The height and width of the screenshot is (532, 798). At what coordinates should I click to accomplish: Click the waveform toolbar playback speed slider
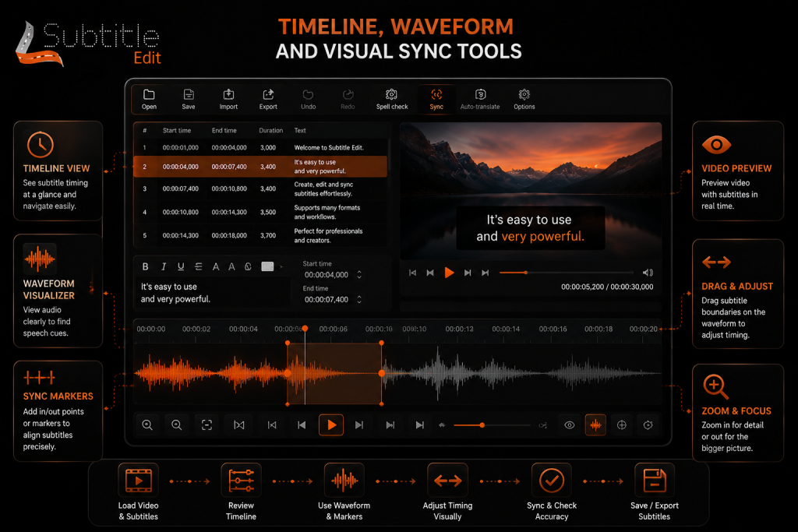click(493, 425)
